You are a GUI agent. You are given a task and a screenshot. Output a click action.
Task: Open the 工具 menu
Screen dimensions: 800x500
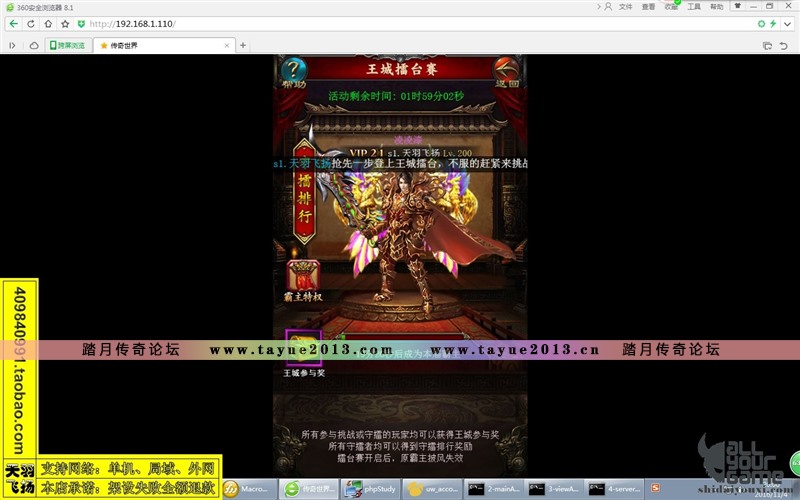point(693,6)
